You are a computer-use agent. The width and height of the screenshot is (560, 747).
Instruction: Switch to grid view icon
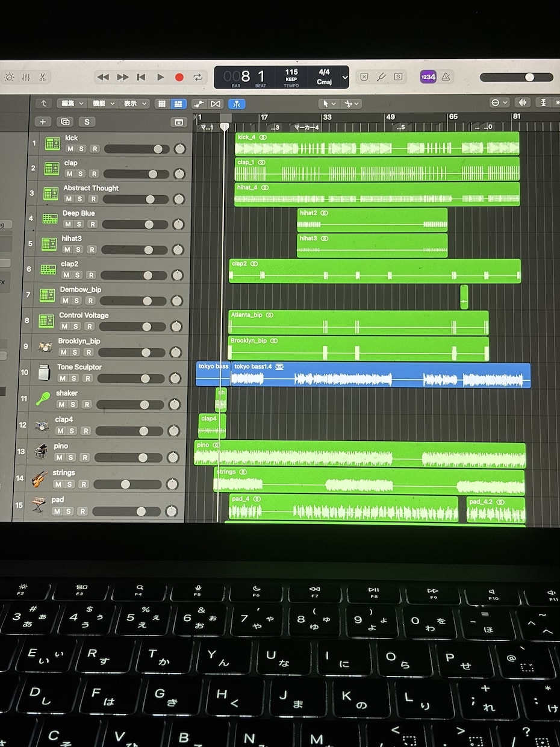tap(161, 104)
